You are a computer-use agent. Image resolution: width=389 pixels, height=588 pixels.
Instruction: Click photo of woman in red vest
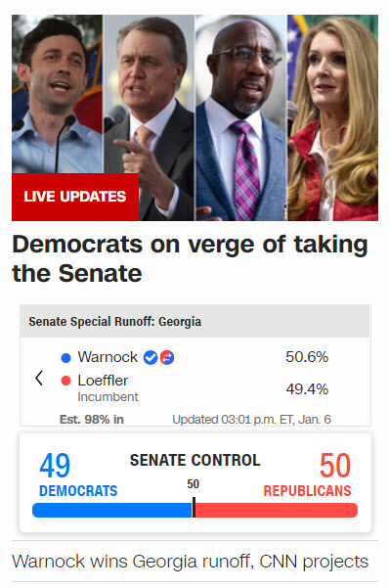point(332,117)
